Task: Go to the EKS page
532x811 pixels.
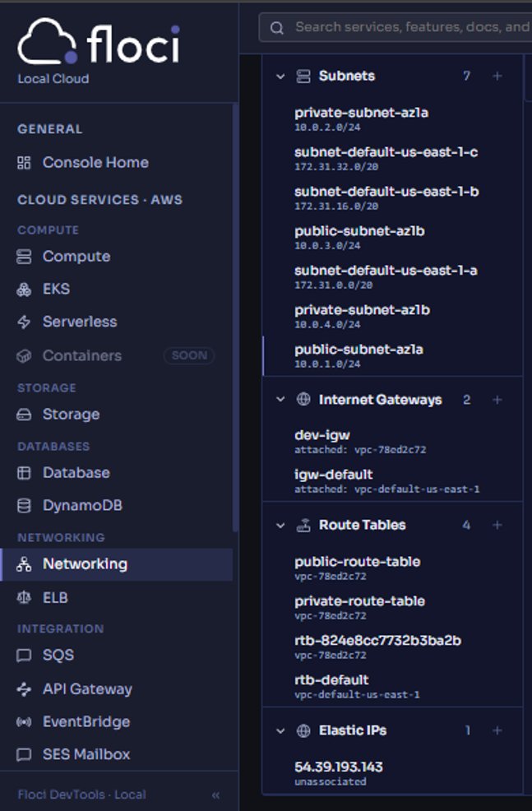Action: click(117, 289)
